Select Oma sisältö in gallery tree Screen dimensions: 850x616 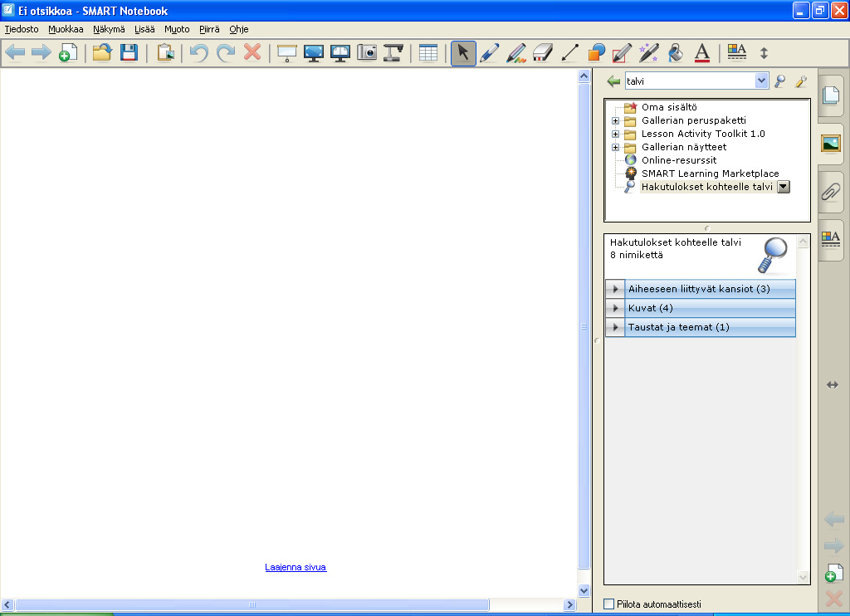[669, 107]
